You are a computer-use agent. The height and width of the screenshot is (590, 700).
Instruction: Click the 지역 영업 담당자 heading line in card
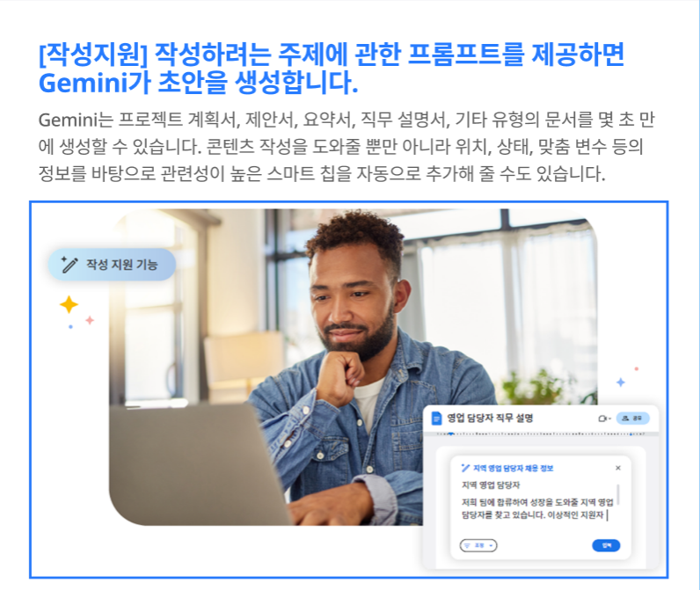(491, 485)
